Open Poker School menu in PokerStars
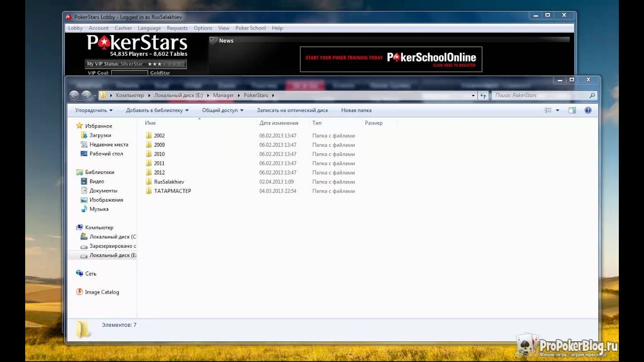The image size is (644, 362). pos(251,28)
